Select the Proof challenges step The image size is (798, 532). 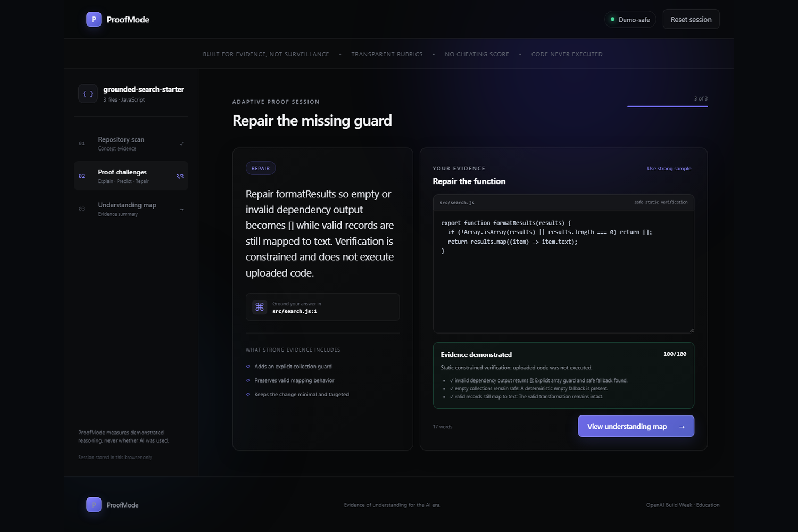click(131, 176)
